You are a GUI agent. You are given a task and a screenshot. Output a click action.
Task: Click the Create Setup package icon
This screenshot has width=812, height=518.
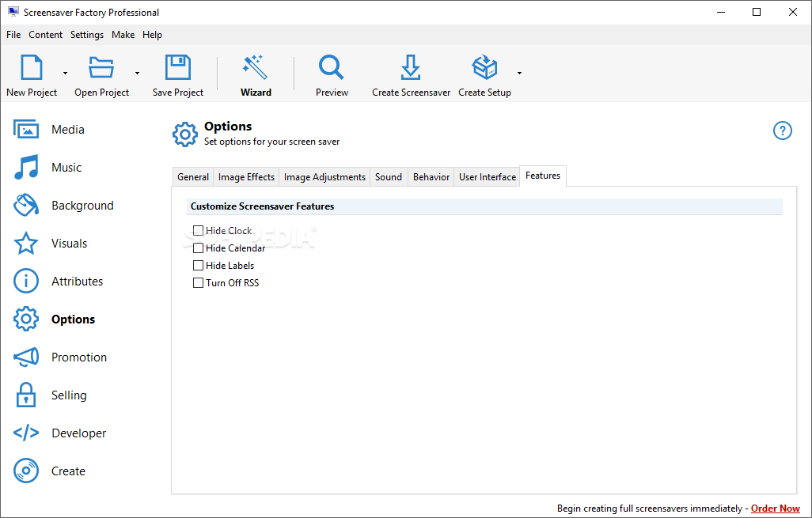point(484,67)
